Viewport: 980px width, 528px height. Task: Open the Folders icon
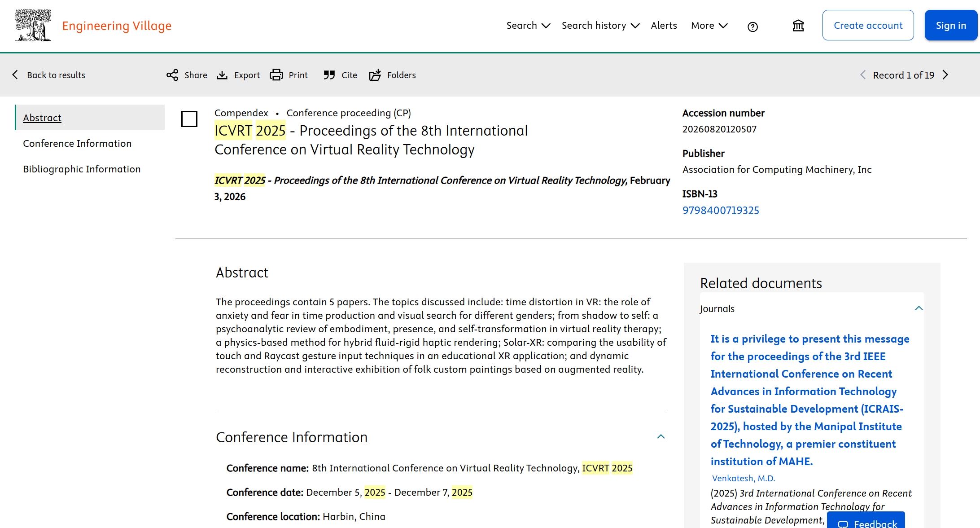(x=375, y=75)
